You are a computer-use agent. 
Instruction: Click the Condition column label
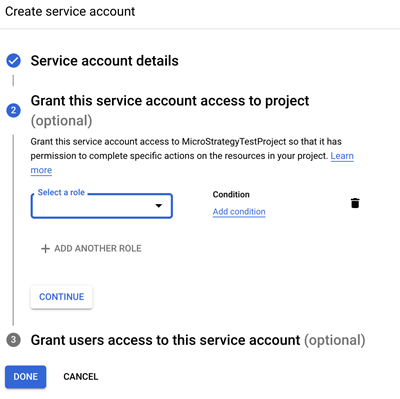coord(231,194)
